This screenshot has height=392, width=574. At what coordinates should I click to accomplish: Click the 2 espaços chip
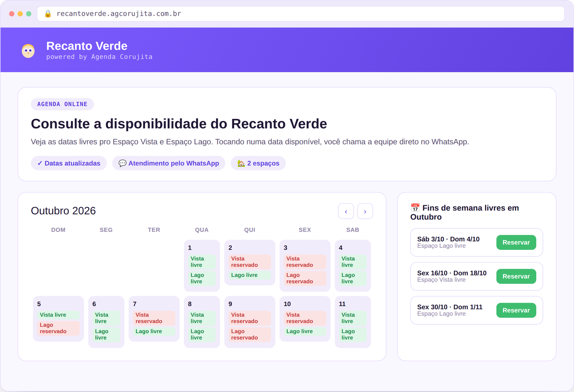[x=258, y=163]
